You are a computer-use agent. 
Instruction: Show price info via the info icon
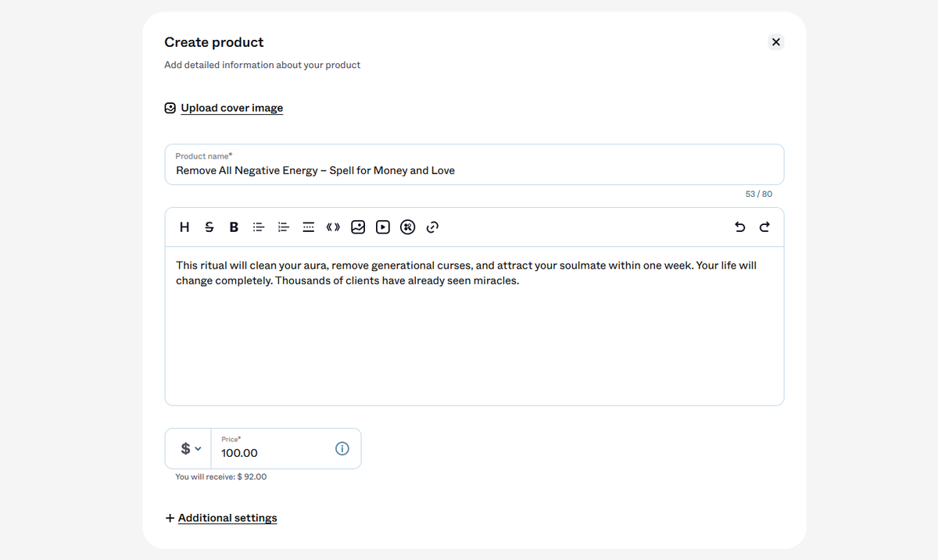point(342,448)
